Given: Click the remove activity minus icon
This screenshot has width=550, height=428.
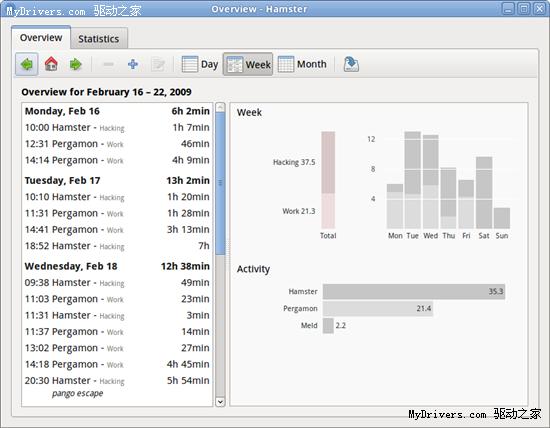Looking at the screenshot, I should 108,64.
